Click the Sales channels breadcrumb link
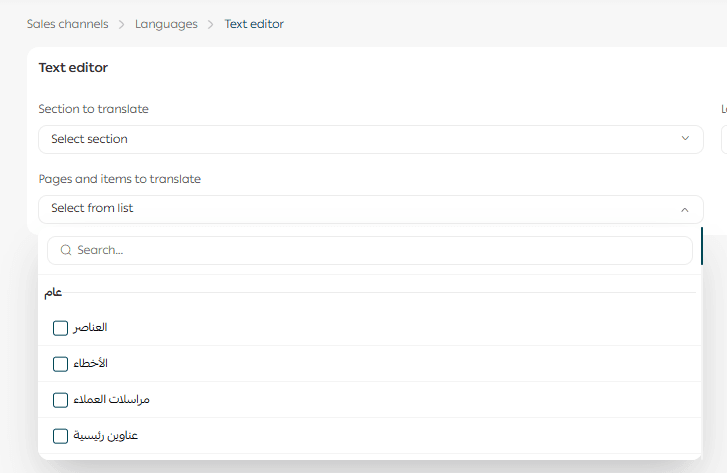Viewport: 727px width, 473px height. pos(68,24)
